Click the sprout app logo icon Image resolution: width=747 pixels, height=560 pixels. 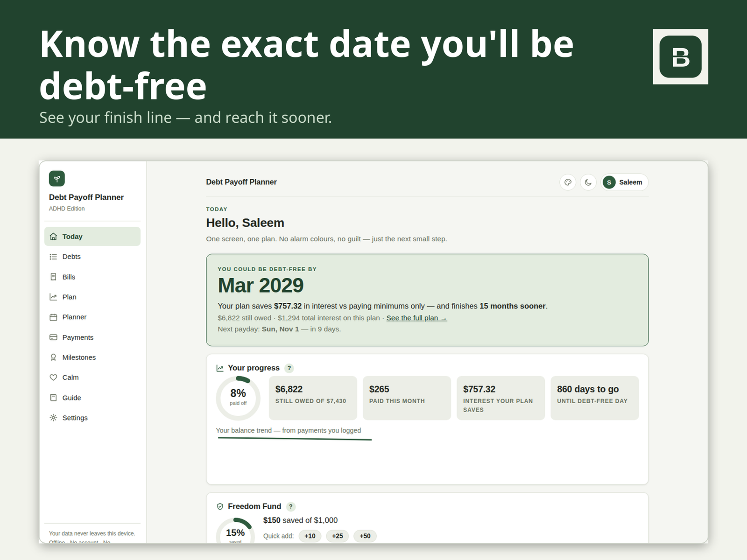tap(57, 179)
